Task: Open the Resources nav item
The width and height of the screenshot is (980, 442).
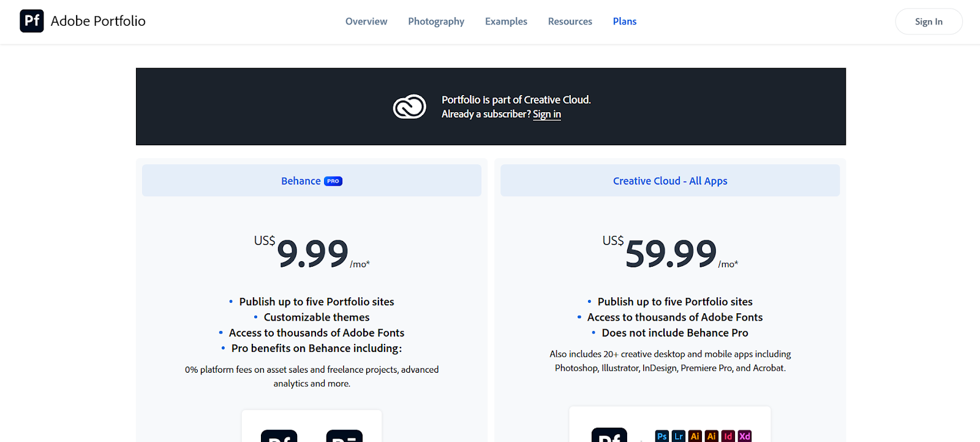Action: click(x=570, y=21)
